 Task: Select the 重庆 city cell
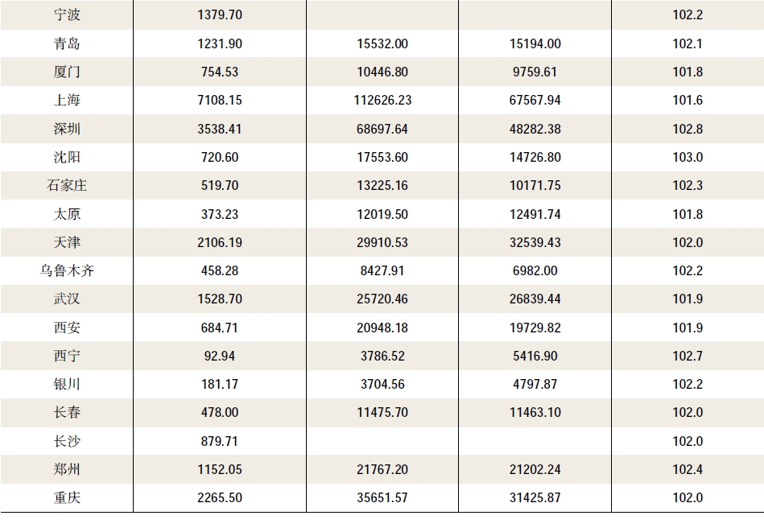click(x=67, y=497)
